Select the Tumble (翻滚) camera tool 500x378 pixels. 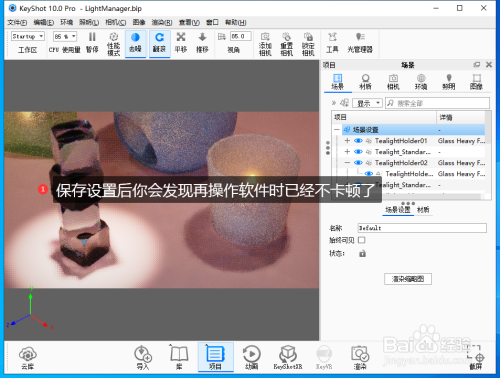[159, 43]
